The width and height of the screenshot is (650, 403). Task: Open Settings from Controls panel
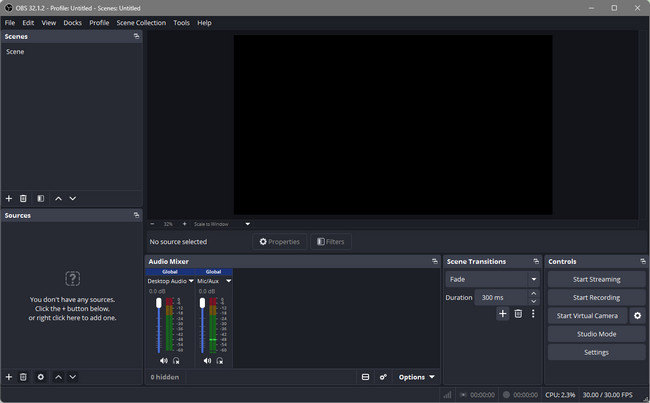(x=596, y=352)
